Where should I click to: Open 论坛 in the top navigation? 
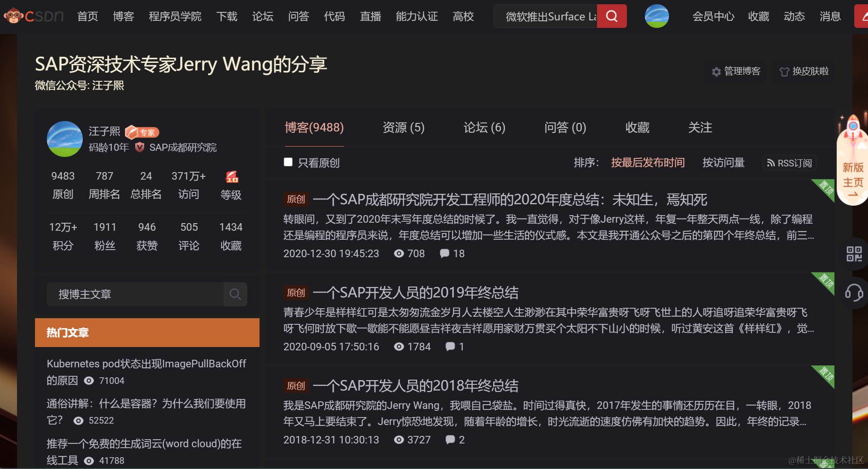point(263,17)
